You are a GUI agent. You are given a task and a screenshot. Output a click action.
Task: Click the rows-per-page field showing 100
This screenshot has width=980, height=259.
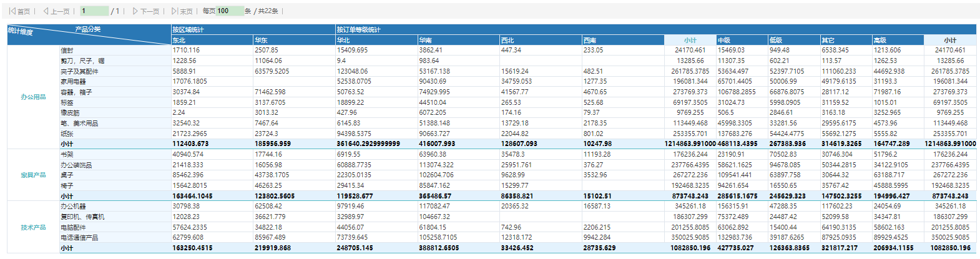(x=230, y=11)
